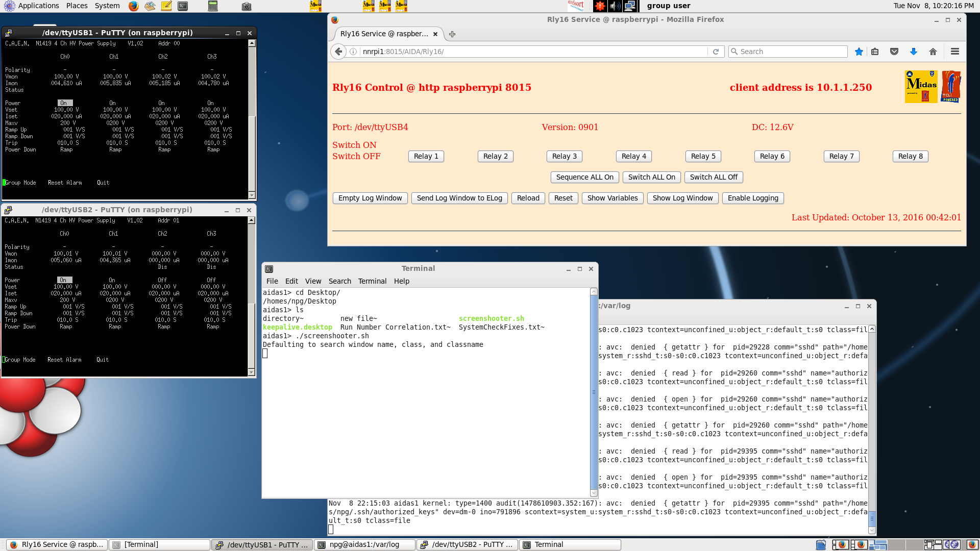Screen dimensions: 980x551
Task: Open the Firefox hamburger menu
Action: [x=955, y=52]
